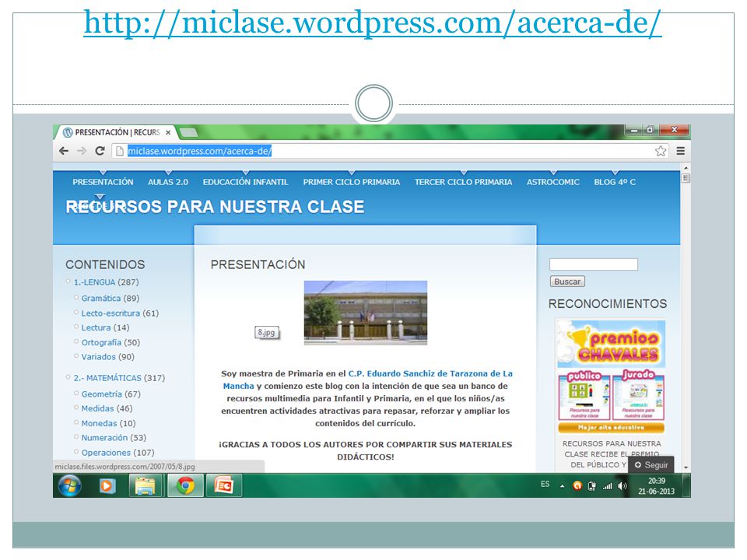
Task: Open the Operaciones category link
Action: coord(106,453)
